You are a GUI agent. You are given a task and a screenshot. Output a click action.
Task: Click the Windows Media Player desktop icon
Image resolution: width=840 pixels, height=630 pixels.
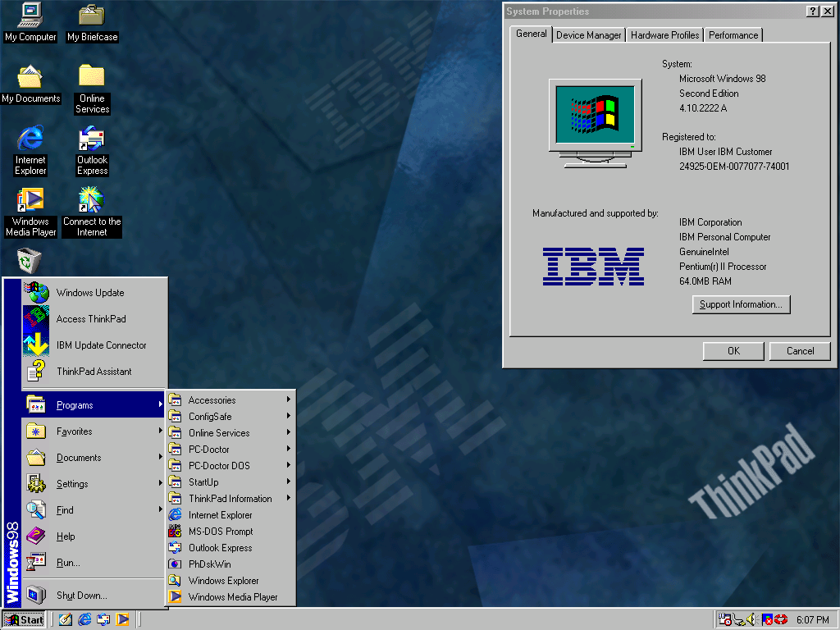coord(30,201)
